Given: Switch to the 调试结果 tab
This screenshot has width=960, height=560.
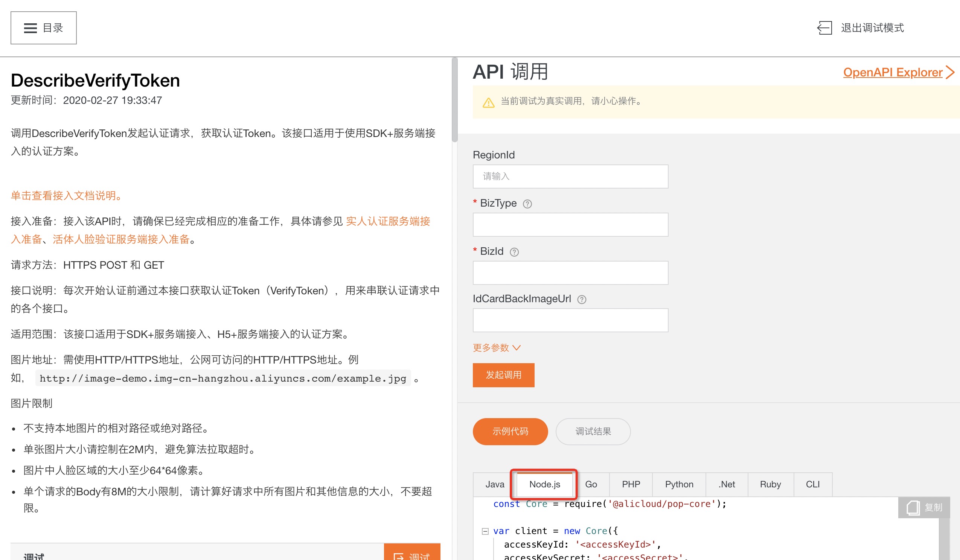Looking at the screenshot, I should click(593, 432).
